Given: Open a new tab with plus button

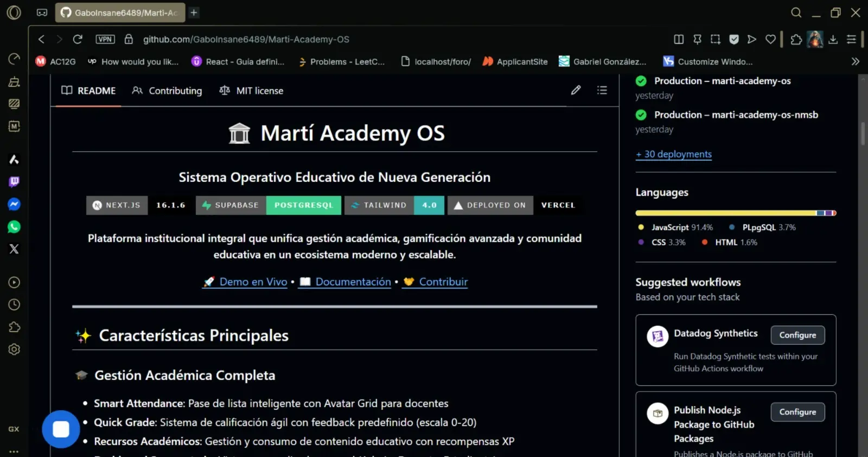Looking at the screenshot, I should 194,12.
